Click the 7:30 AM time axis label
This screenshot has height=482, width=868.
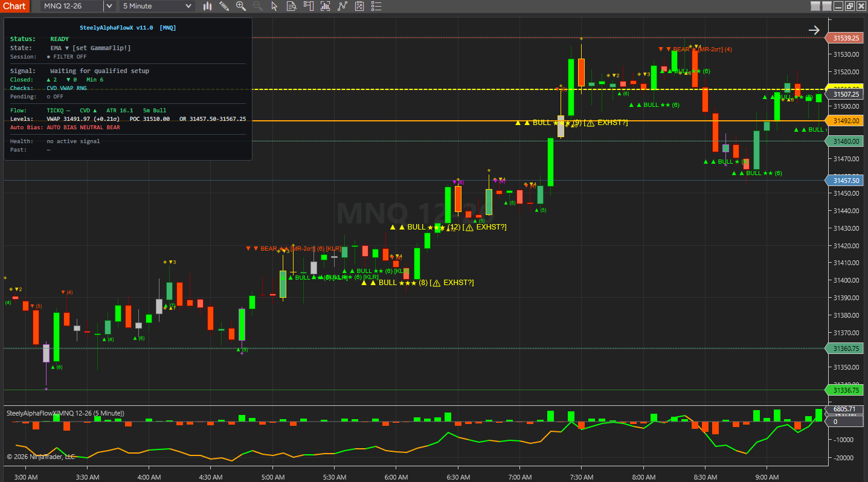point(581,477)
